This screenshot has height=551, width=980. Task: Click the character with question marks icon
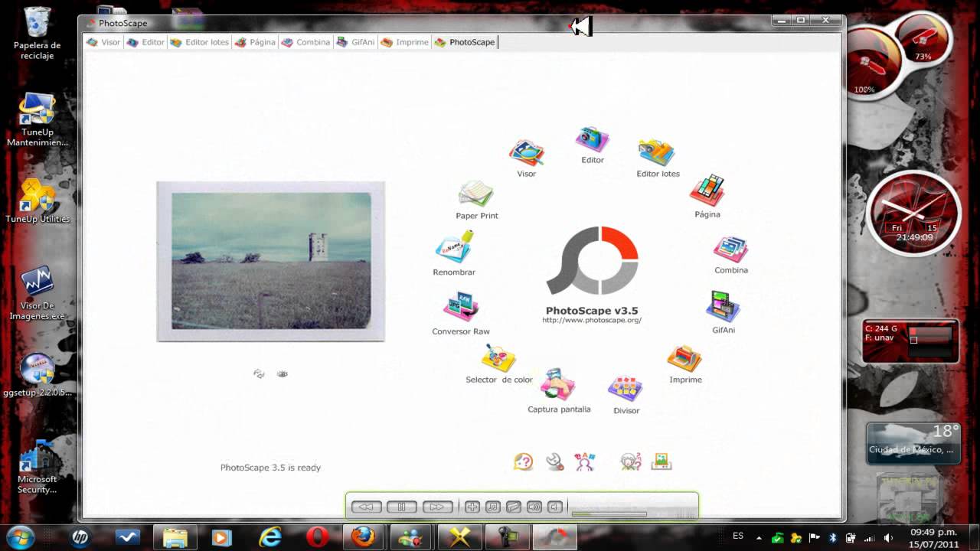pos(630,461)
